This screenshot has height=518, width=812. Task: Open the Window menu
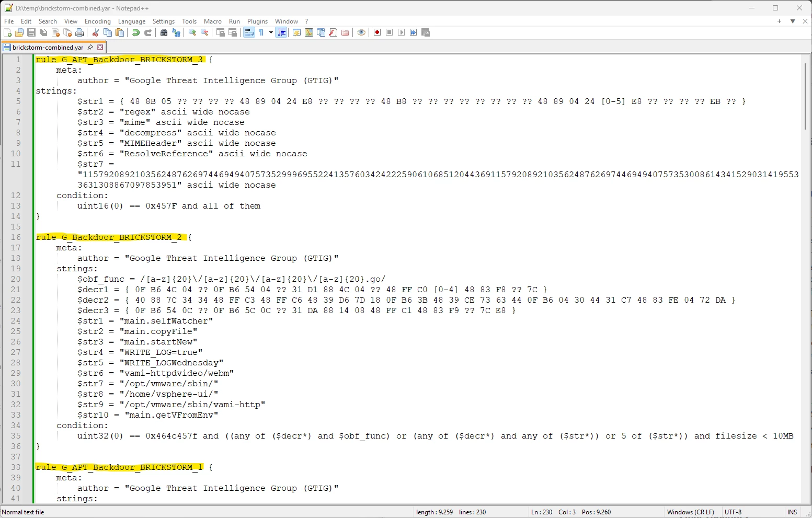(287, 21)
